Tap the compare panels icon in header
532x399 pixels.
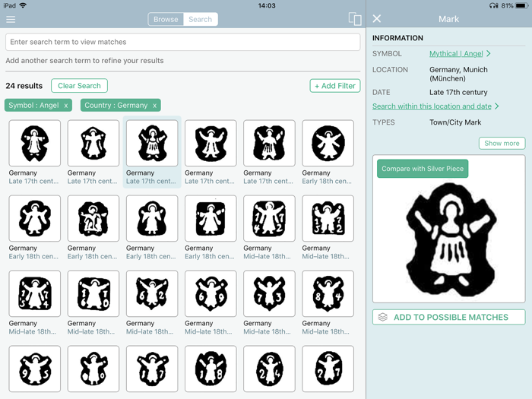pos(355,19)
